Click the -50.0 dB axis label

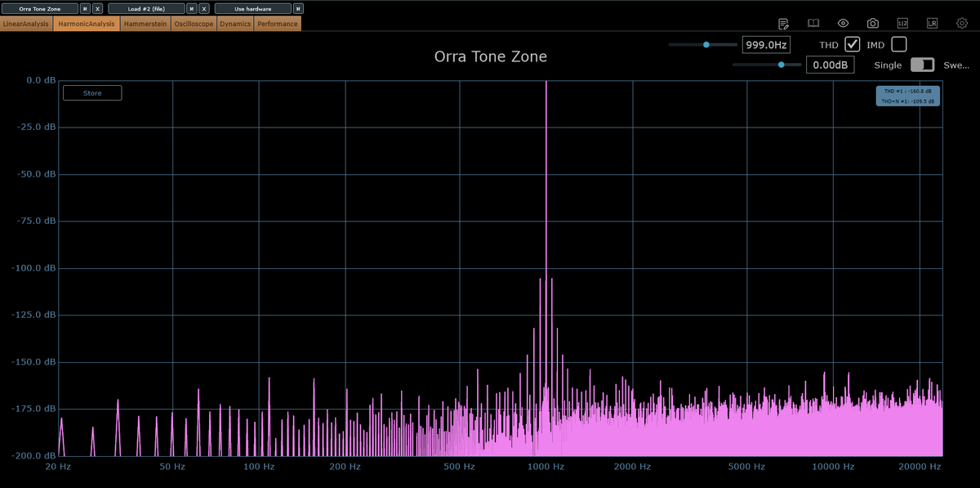point(36,174)
